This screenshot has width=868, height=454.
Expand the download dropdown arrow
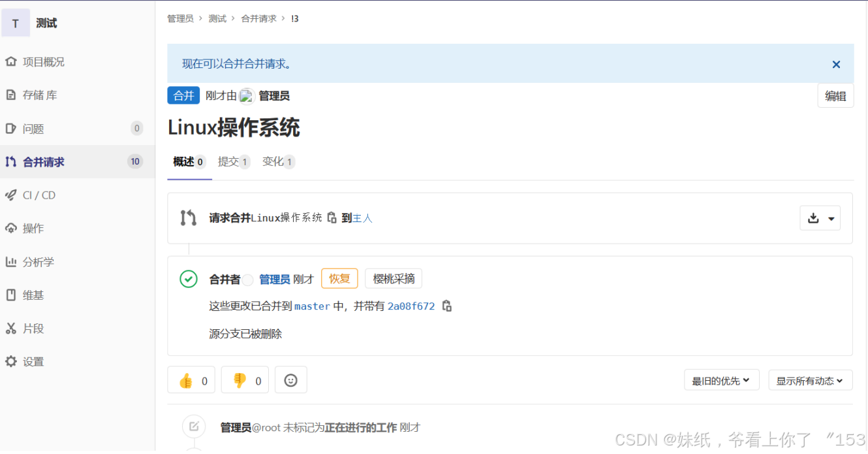coord(831,219)
